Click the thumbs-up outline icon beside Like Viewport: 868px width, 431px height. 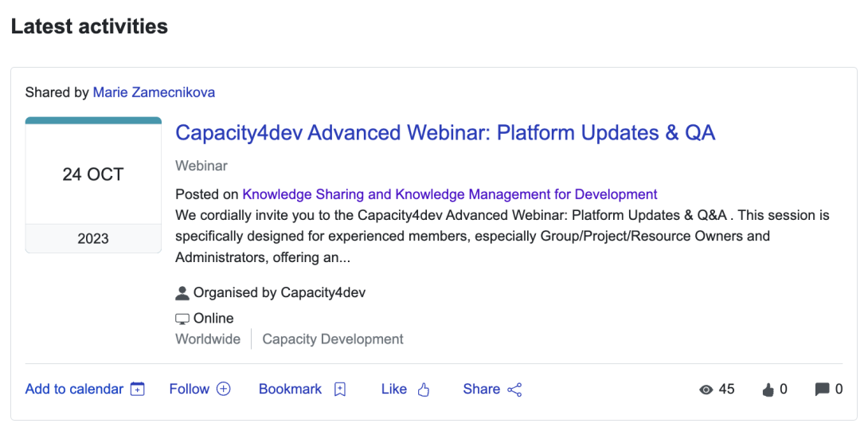point(423,390)
